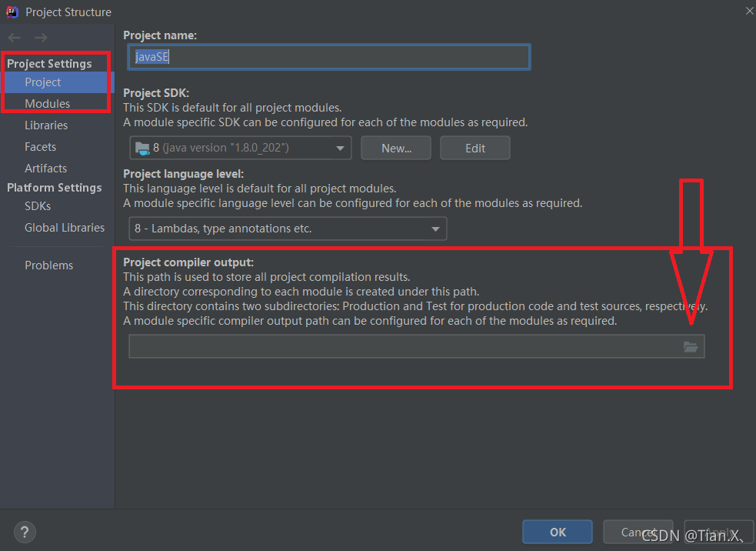The height and width of the screenshot is (551, 756).
Task: Open the Project SDK dropdown
Action: click(x=240, y=148)
